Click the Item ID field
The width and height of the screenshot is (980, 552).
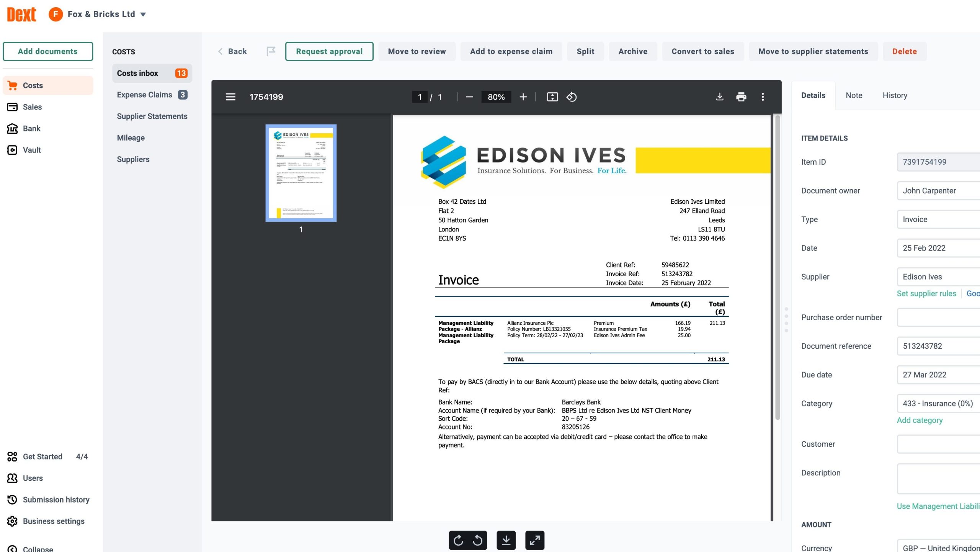click(938, 162)
